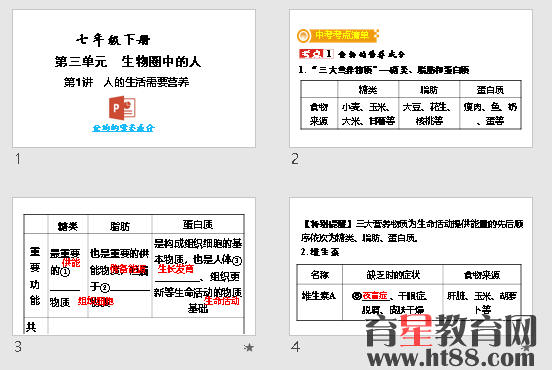The image size is (552, 370).
Task: Click the embedded PowerPoint icon on slide 1
Action: pyautogui.click(x=122, y=108)
